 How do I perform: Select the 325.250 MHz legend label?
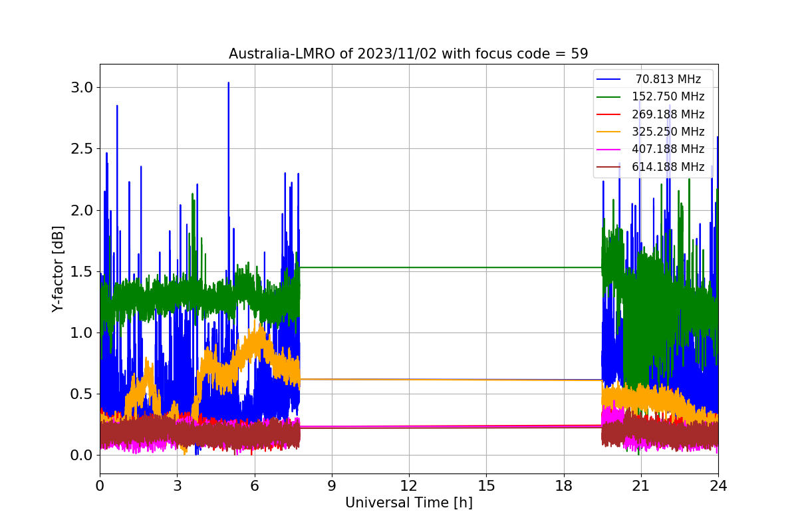(x=668, y=132)
